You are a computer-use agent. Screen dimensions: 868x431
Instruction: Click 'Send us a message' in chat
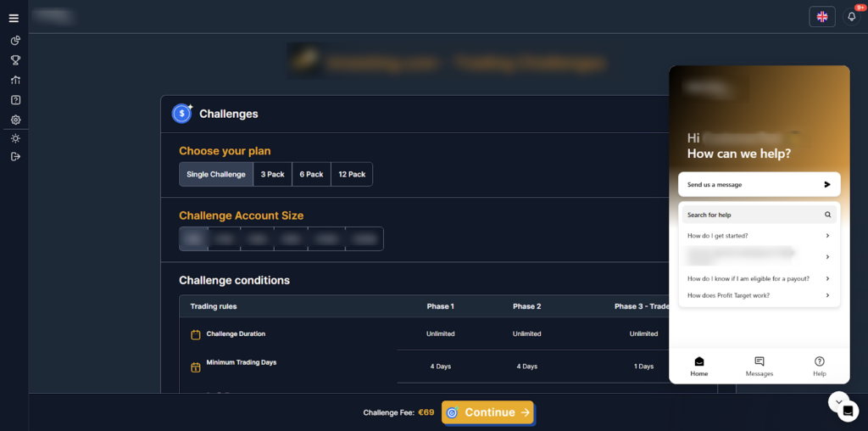[759, 184]
